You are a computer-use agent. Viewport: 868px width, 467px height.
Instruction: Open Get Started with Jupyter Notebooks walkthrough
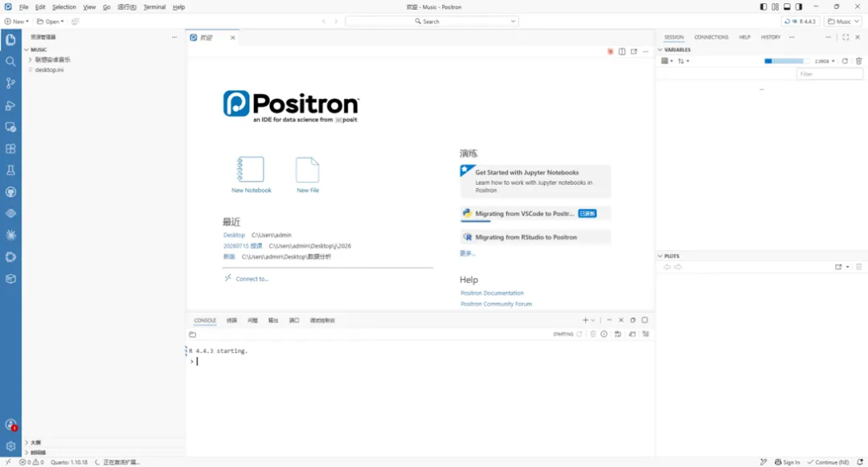[x=535, y=181]
